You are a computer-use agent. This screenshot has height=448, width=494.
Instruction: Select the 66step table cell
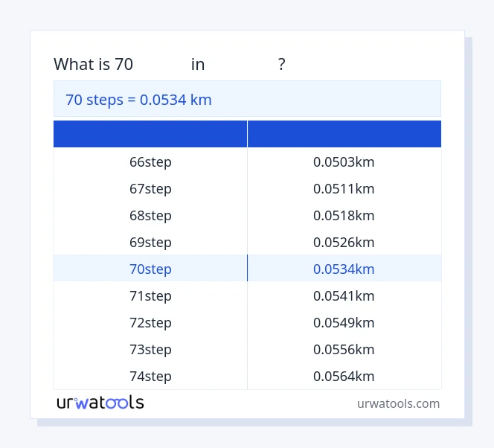(150, 162)
